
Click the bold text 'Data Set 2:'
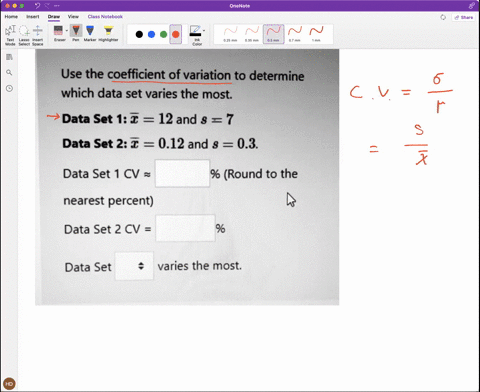tap(95, 143)
